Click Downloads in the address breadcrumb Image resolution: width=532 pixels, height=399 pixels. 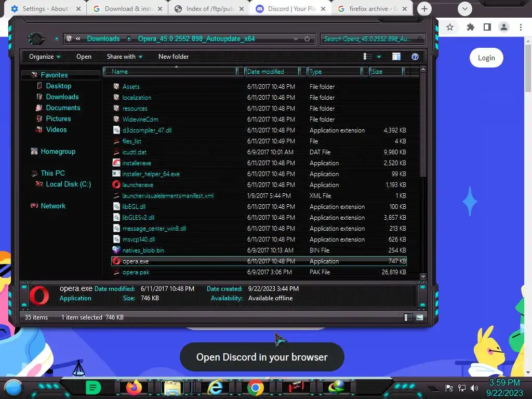tap(103, 38)
